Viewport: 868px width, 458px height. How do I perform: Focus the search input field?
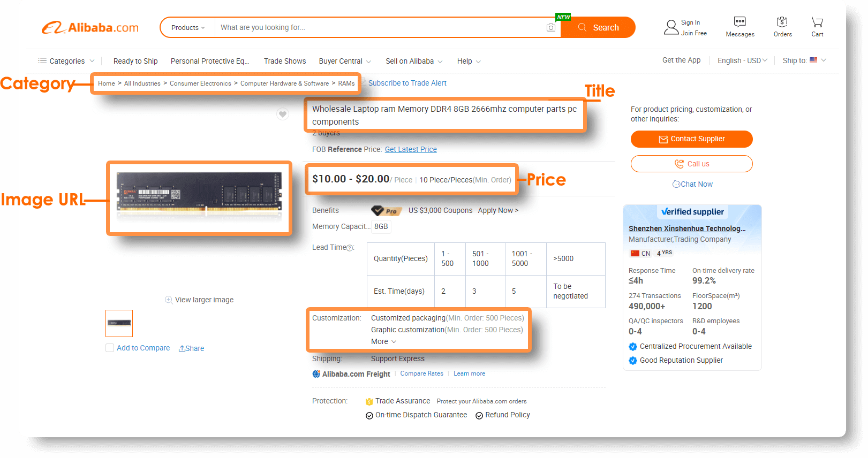click(x=380, y=28)
